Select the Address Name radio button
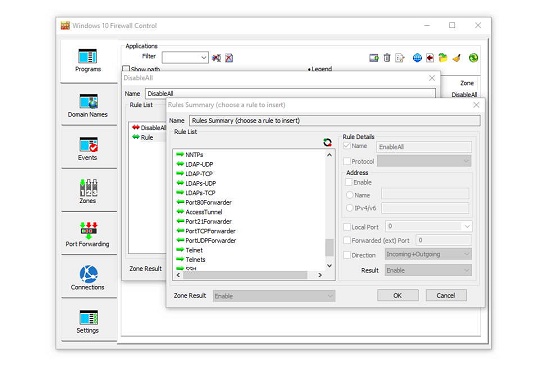The image size is (550, 369). click(x=349, y=195)
